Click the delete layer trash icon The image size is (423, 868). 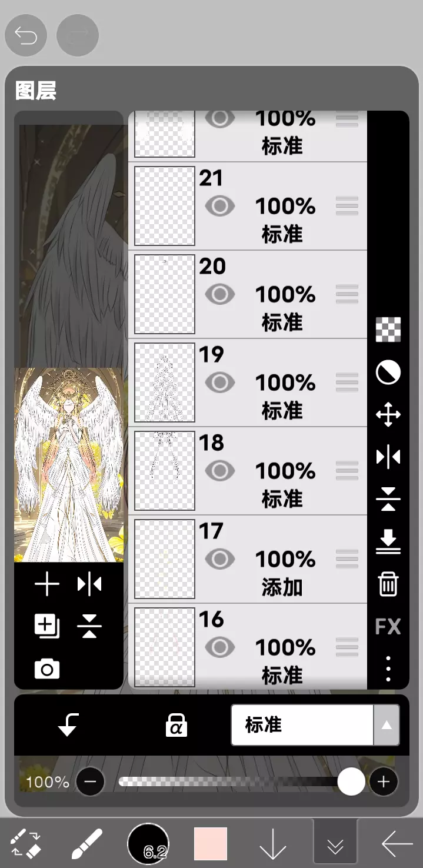388,584
